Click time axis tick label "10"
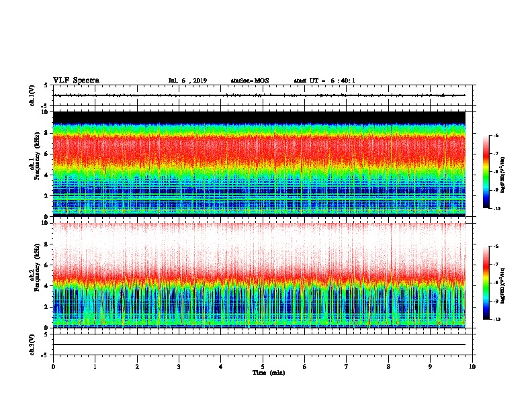 pyautogui.click(x=472, y=367)
